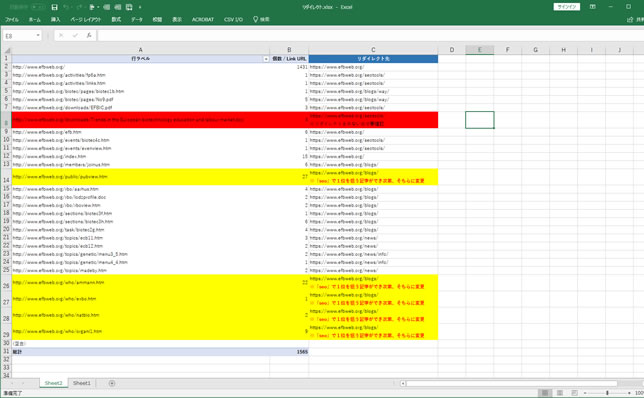Open the CSV I/O ribbon tab
This screenshot has width=644, height=398.
point(233,19)
